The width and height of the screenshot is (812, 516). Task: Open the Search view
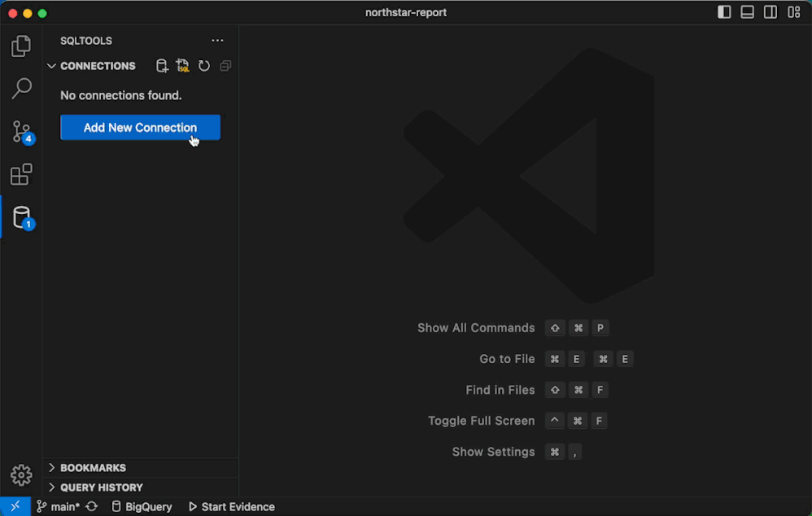click(21, 89)
